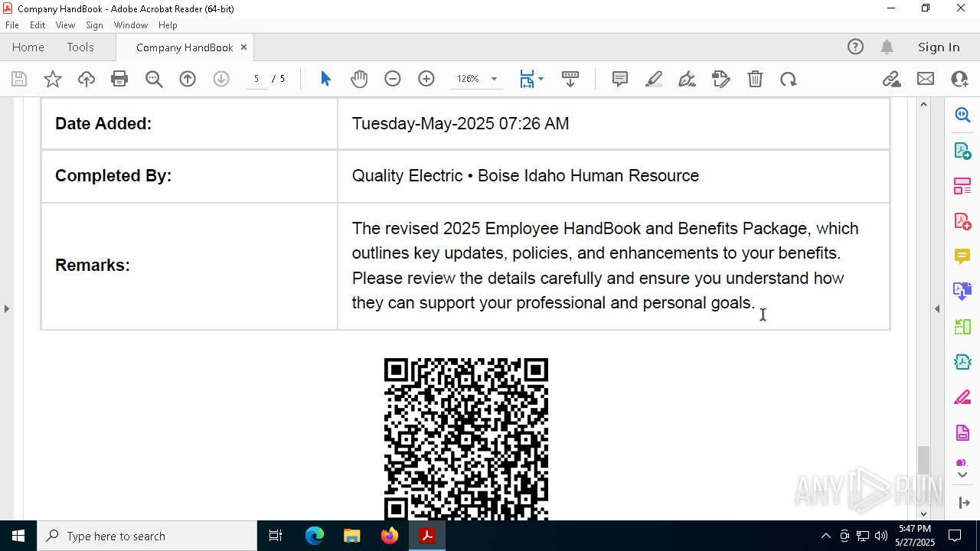980x551 pixels.
Task: Open the Edit PDF tool in right pane
Action: tap(962, 186)
